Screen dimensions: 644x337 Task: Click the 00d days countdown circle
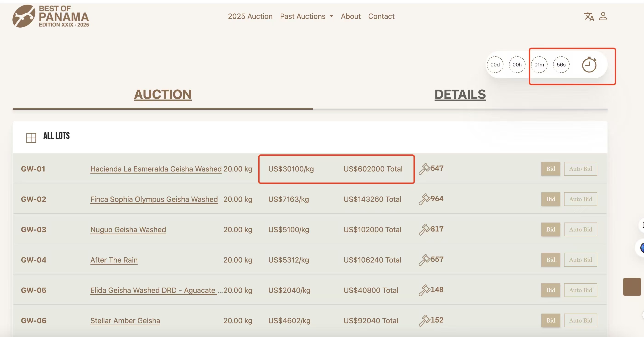pyautogui.click(x=495, y=65)
